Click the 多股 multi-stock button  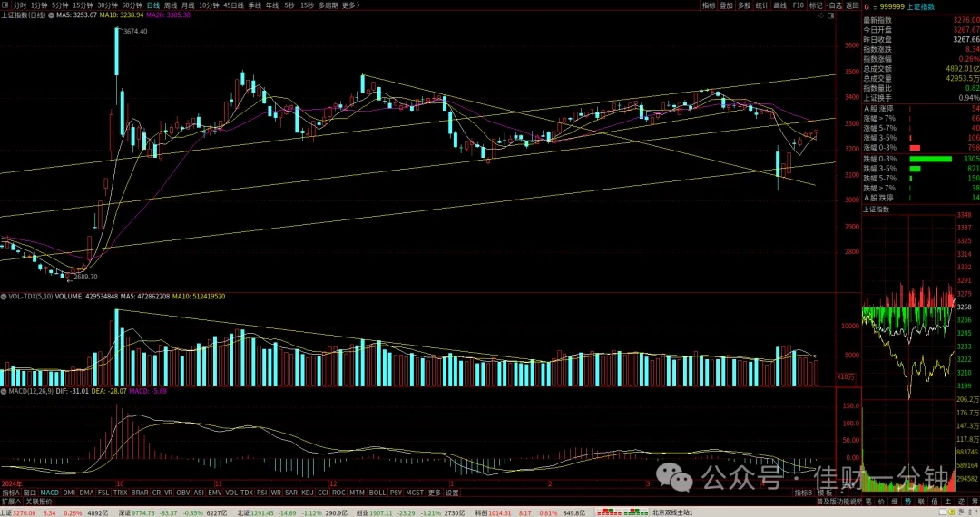[744, 5]
